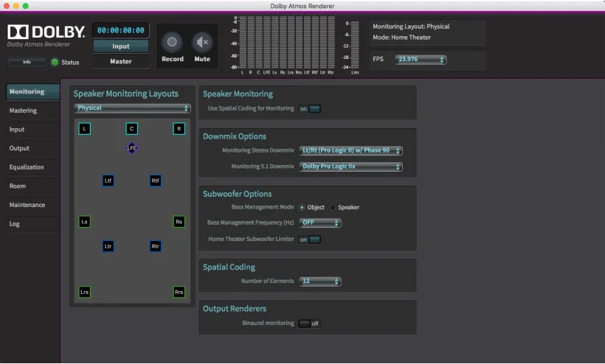Open the FPS 23.976 dropdown

[421, 60]
